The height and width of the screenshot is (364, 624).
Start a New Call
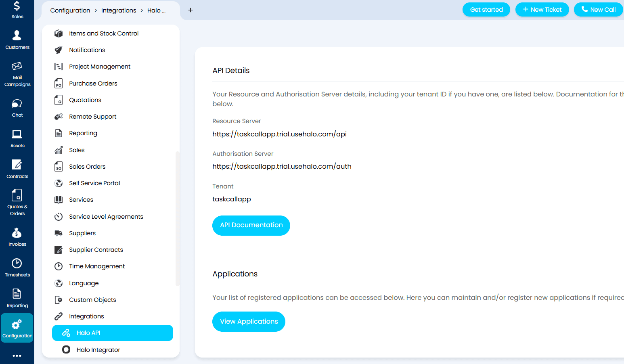tap(599, 10)
